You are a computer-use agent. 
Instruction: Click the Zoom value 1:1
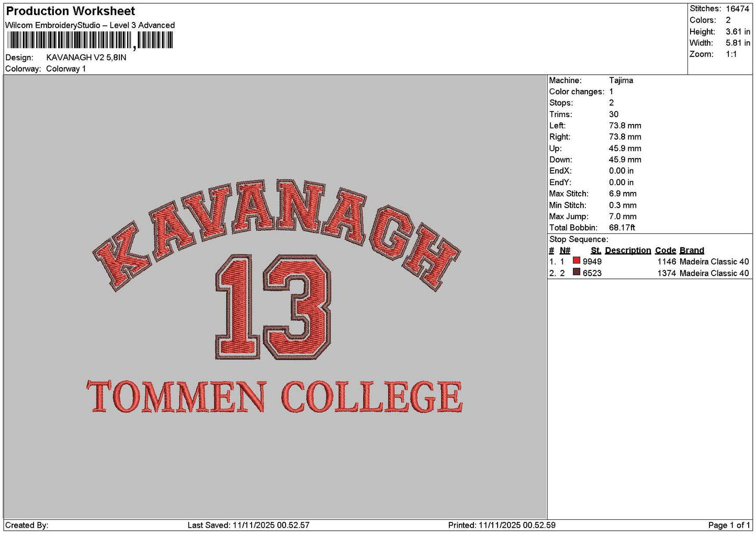(731, 54)
